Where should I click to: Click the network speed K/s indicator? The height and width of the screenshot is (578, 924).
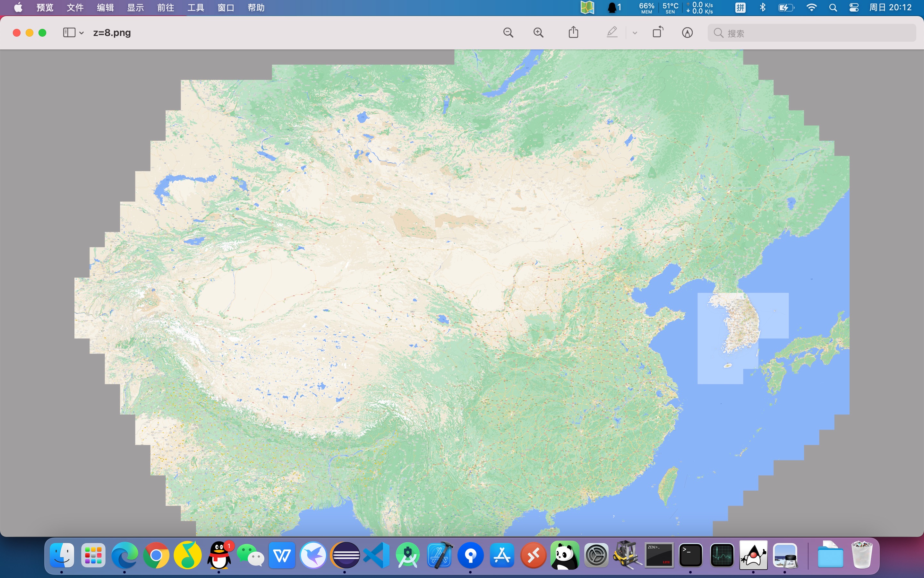tap(699, 8)
